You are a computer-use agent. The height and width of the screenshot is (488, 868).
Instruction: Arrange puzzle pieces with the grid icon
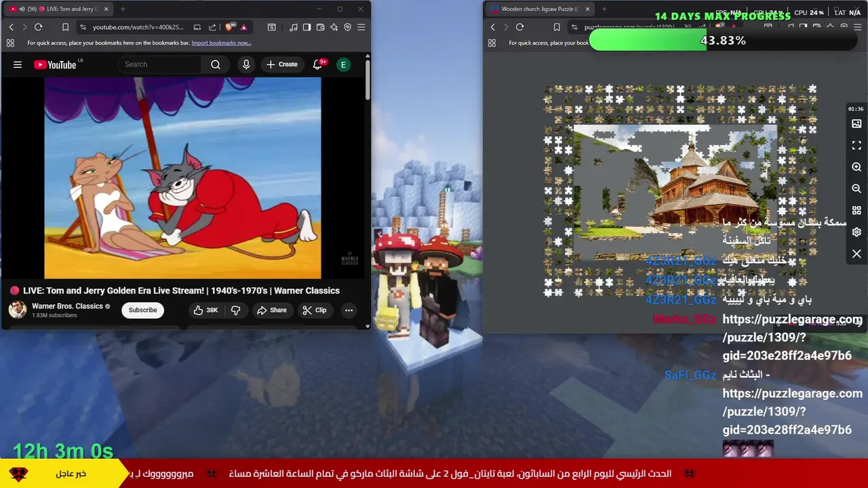point(856,210)
